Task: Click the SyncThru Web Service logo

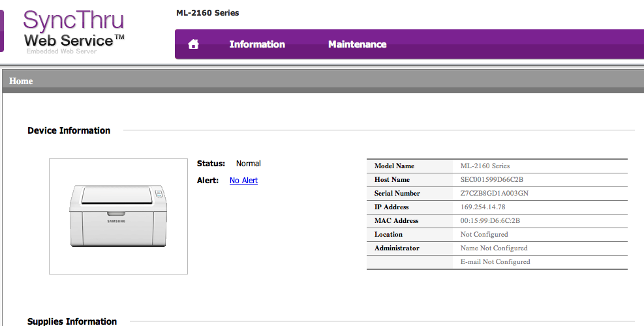Action: pyautogui.click(x=74, y=32)
